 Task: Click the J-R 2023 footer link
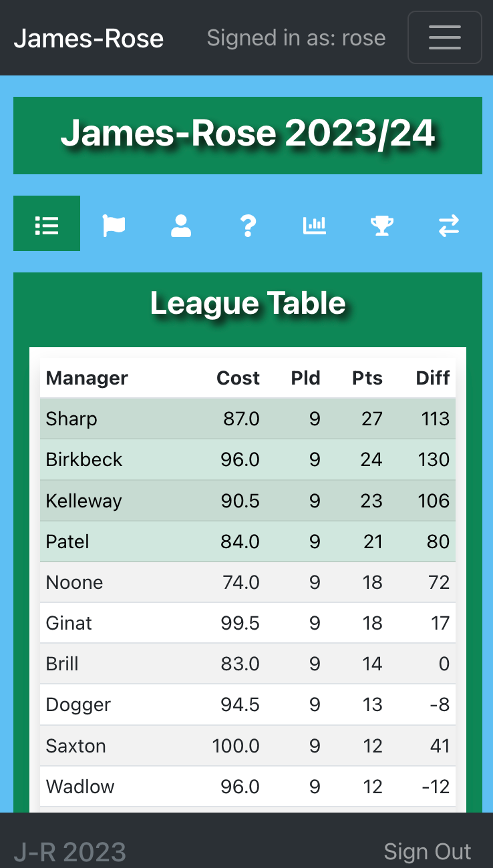[70, 852]
